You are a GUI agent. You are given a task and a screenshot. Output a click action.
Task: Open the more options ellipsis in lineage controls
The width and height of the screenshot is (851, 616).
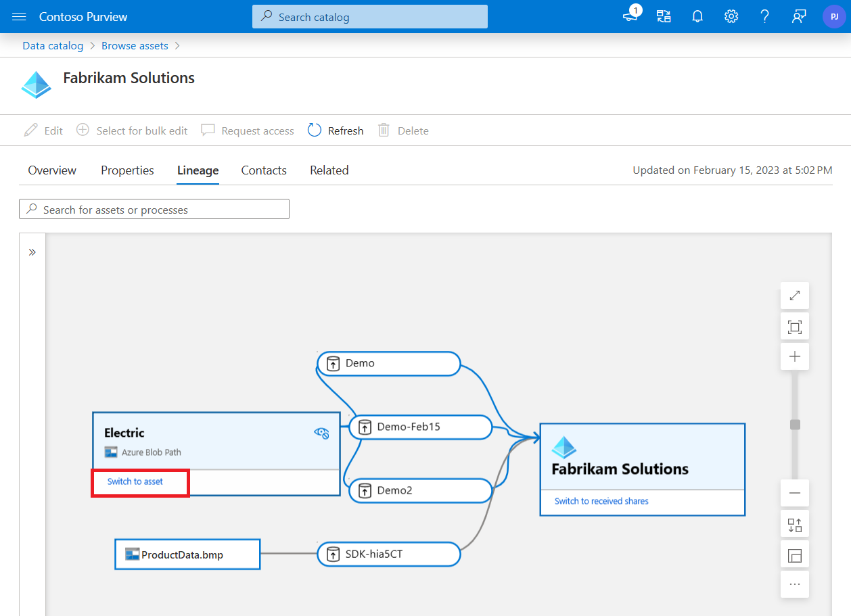click(x=794, y=584)
